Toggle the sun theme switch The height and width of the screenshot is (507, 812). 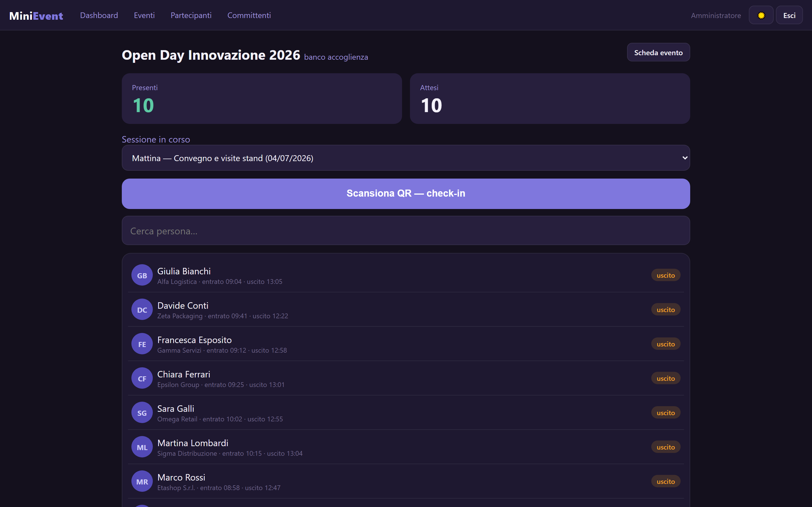click(x=761, y=15)
